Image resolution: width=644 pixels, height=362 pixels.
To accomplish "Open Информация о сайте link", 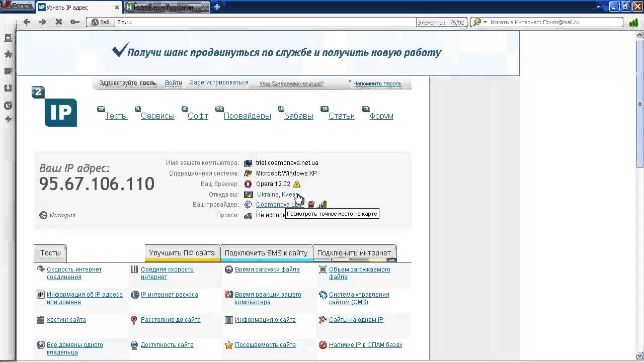I will (x=265, y=320).
